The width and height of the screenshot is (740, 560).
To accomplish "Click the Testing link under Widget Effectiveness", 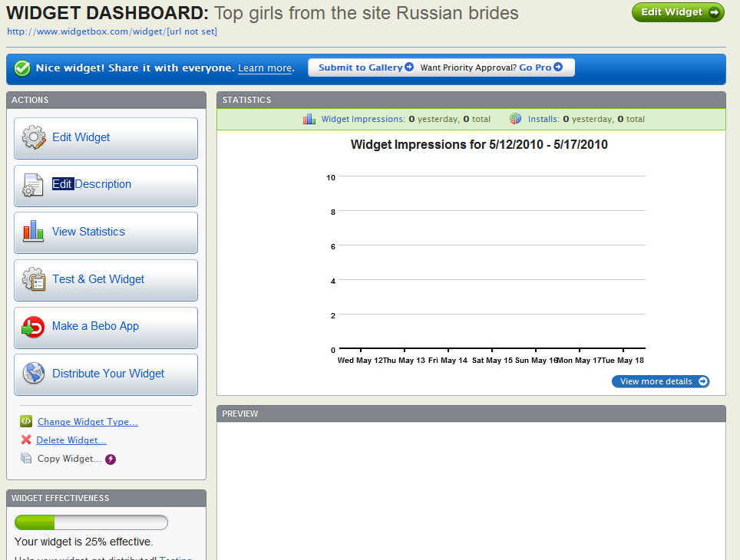I will tap(176, 558).
